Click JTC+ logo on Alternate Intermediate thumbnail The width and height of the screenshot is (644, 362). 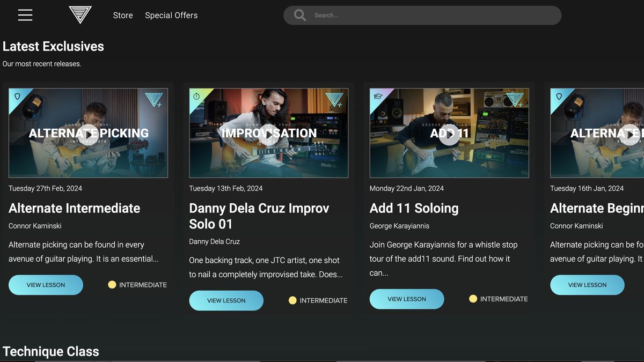[153, 99]
